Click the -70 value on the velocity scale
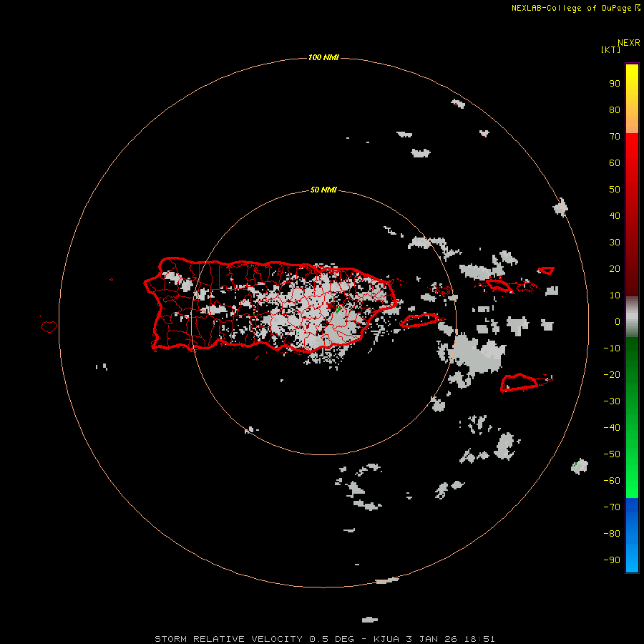 612,507
